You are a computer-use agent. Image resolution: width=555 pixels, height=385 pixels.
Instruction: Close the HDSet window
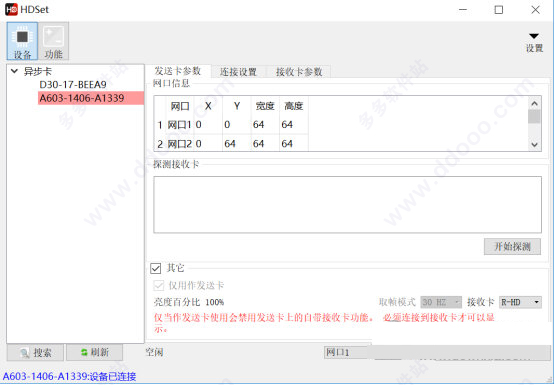pyautogui.click(x=536, y=10)
